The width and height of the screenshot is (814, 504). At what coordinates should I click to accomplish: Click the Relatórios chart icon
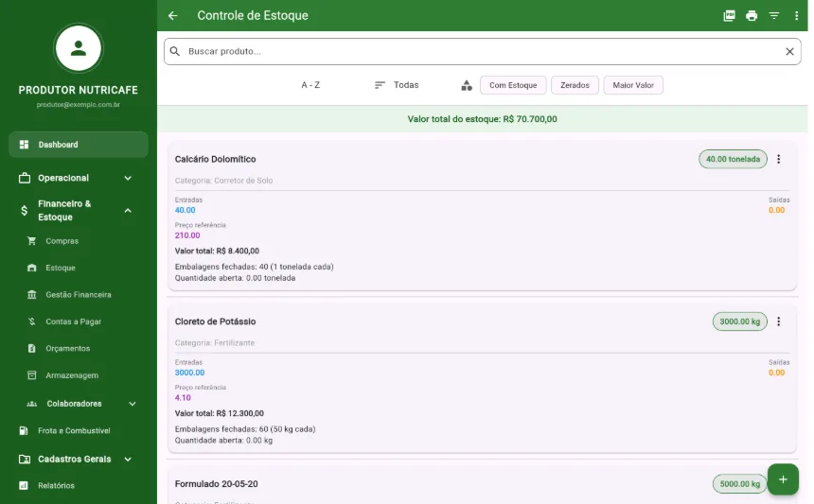[x=24, y=486]
